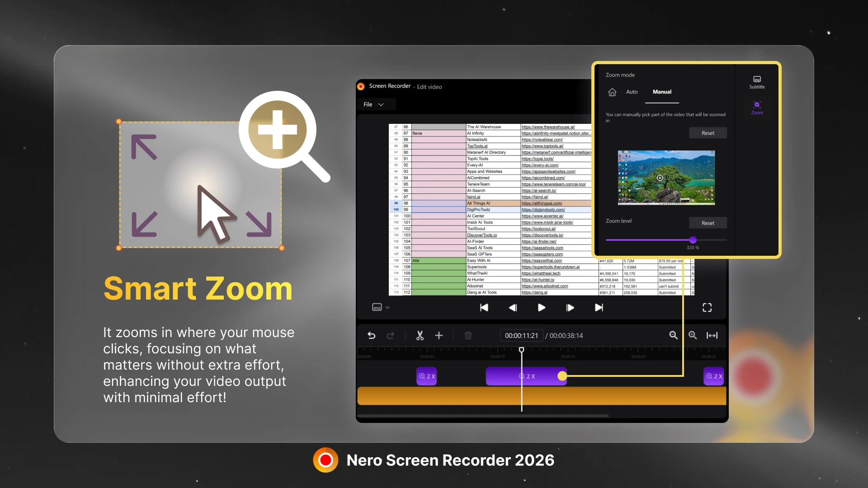Open the Subtitle panel in sidebar
The image size is (868, 488).
pyautogui.click(x=757, y=82)
